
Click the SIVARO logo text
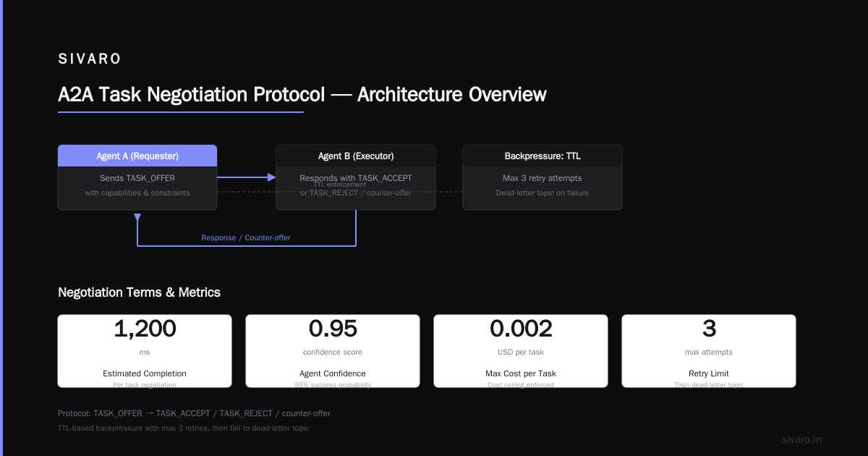(90, 59)
